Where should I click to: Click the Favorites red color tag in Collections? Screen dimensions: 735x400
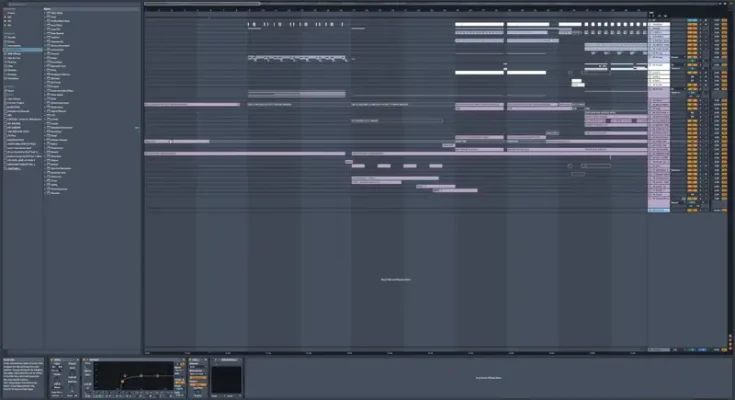tap(7, 15)
